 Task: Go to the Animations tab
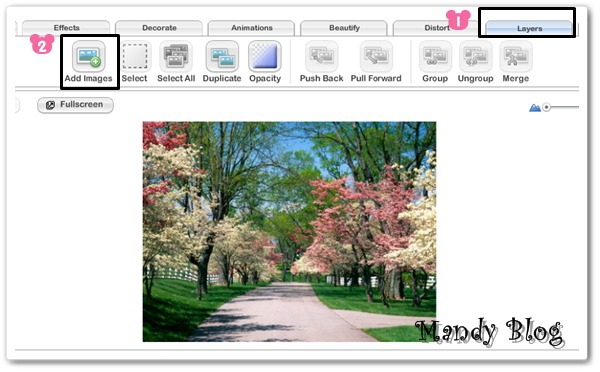[251, 28]
